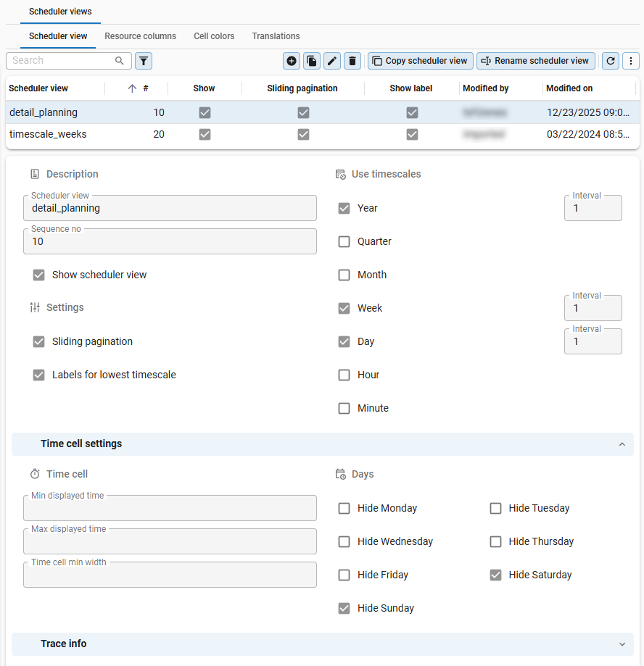
Task: Check Hide Friday under Days
Action: pyautogui.click(x=344, y=575)
